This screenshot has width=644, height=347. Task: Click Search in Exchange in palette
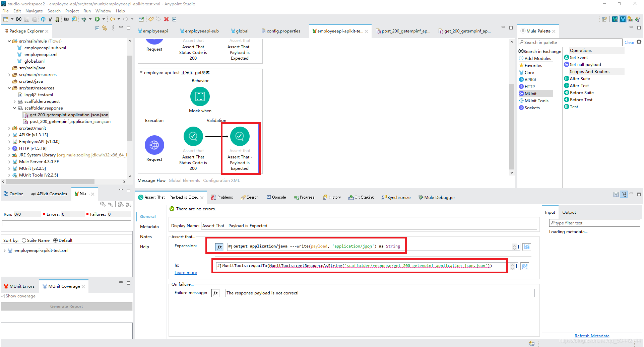click(x=540, y=51)
